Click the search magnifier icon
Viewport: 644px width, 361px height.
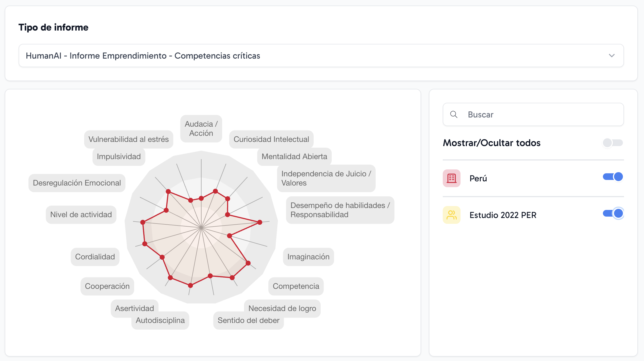point(454,114)
